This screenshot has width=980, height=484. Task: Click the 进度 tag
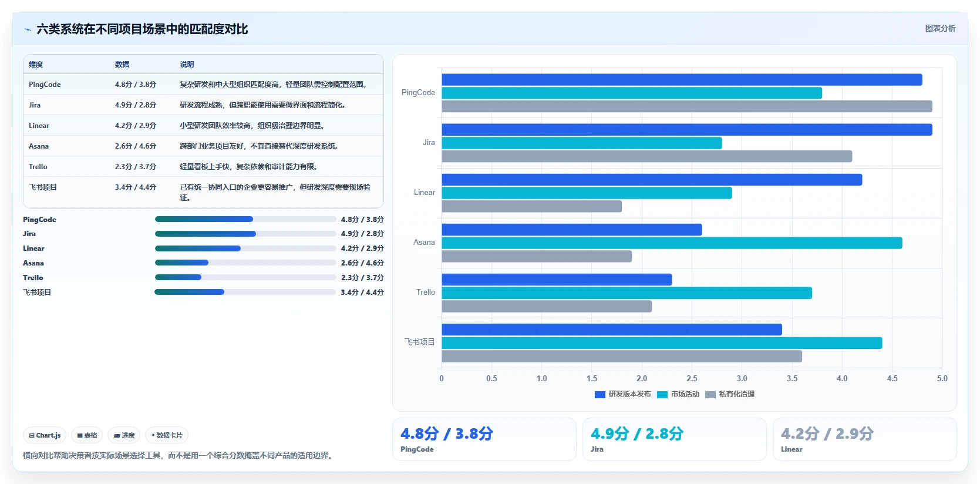(124, 435)
